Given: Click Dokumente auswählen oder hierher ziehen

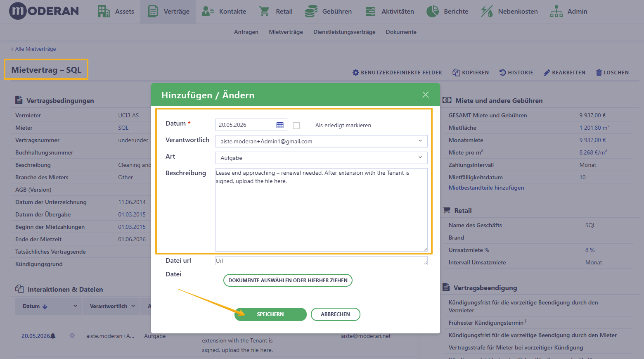Looking at the screenshot, I should tap(288, 280).
